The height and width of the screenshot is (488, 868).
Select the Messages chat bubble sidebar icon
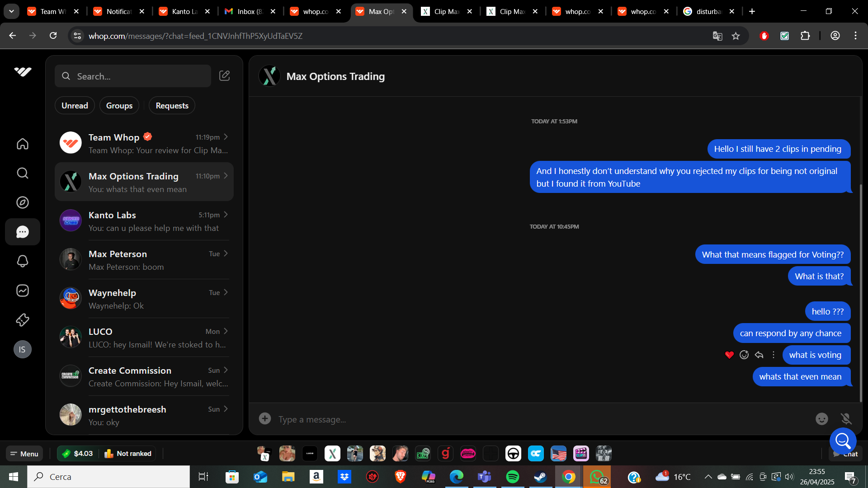(x=23, y=232)
